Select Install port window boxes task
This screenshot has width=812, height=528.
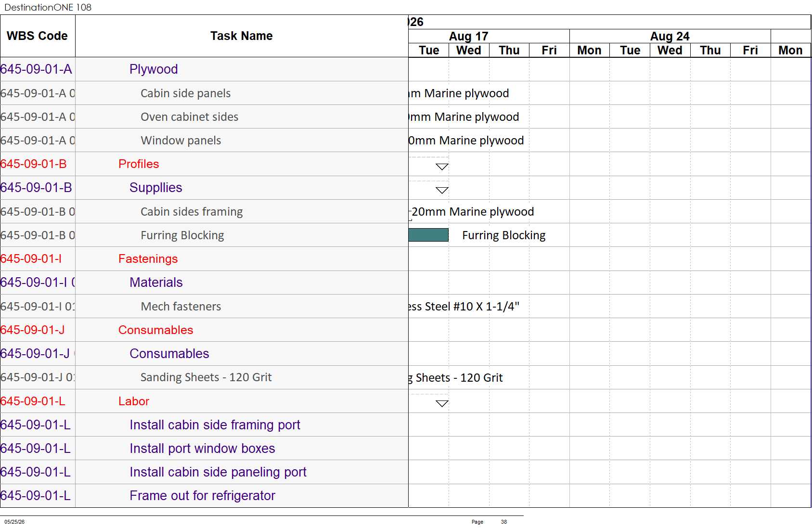click(202, 449)
